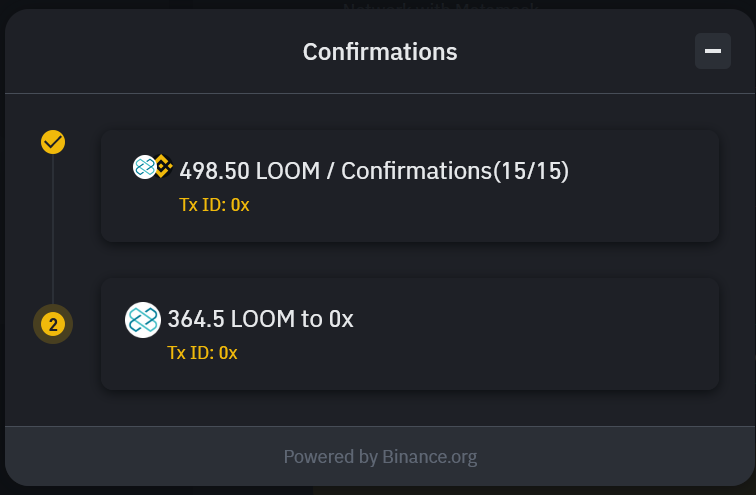Click blank header area left of the title

click(x=150, y=52)
